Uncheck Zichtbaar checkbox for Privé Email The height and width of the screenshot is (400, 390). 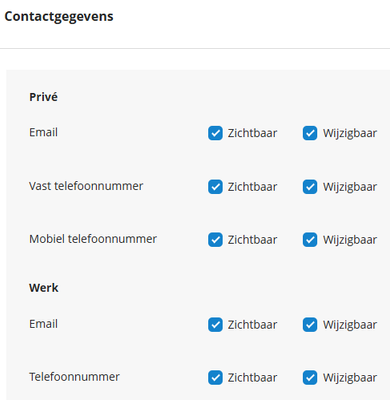(215, 133)
